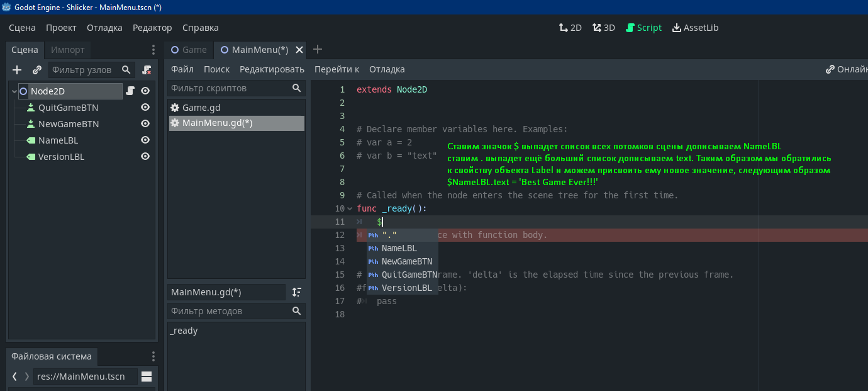Click the magnifier in the node filter

pos(126,70)
